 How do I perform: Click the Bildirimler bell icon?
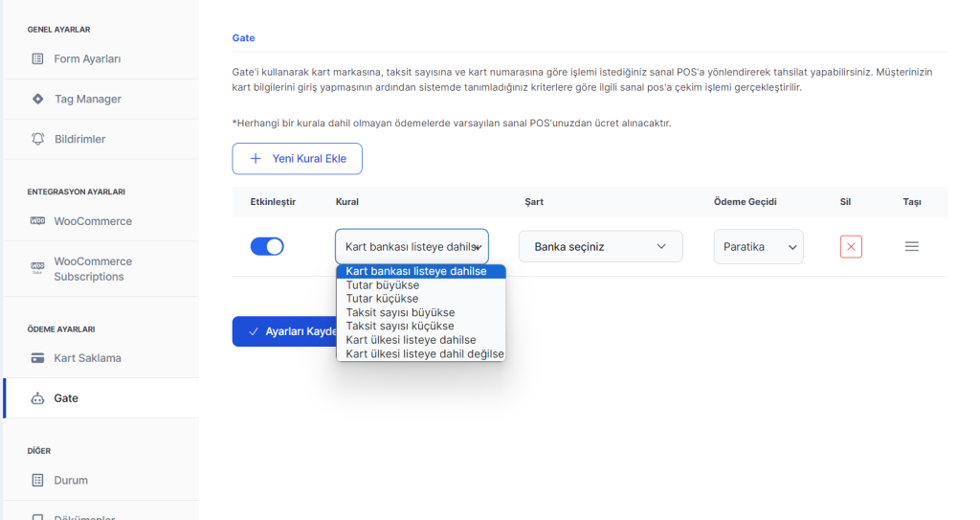38,139
